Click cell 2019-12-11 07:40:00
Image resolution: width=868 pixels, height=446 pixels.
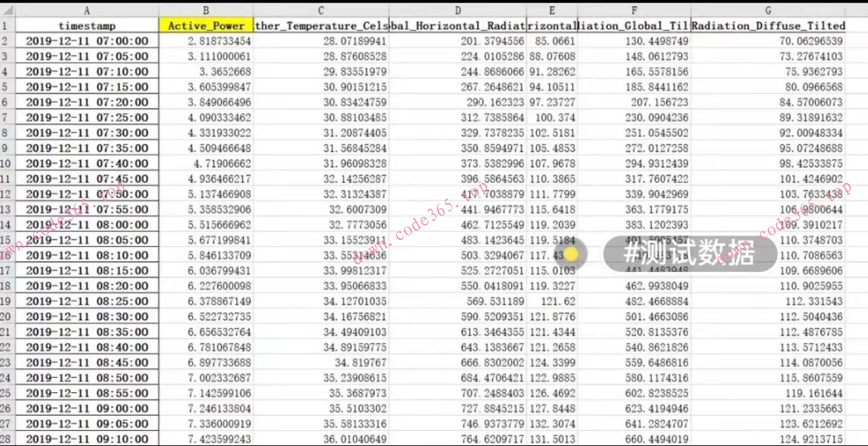click(x=87, y=164)
